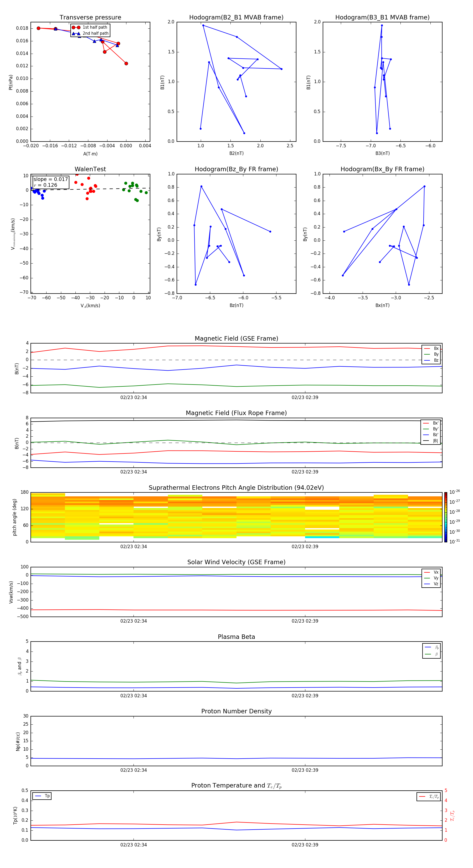Screen dimensions: 473x868
Task: Click the 'WalenTest' plot title
Action: point(90,169)
